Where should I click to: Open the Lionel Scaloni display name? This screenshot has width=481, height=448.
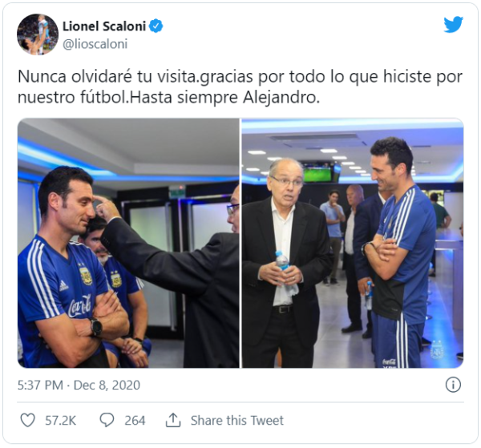(104, 26)
